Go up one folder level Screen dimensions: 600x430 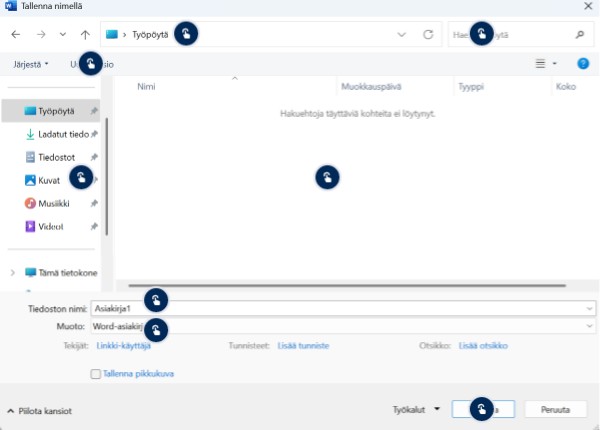85,34
